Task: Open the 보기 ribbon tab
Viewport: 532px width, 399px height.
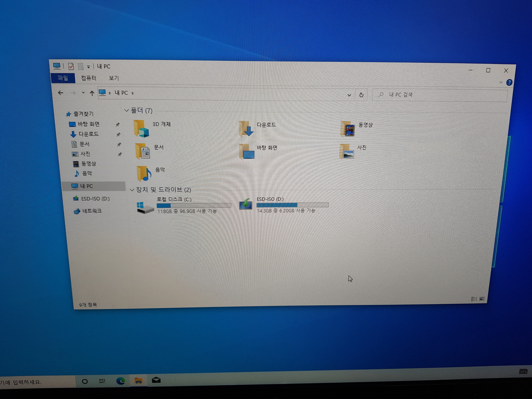Action: tap(114, 78)
